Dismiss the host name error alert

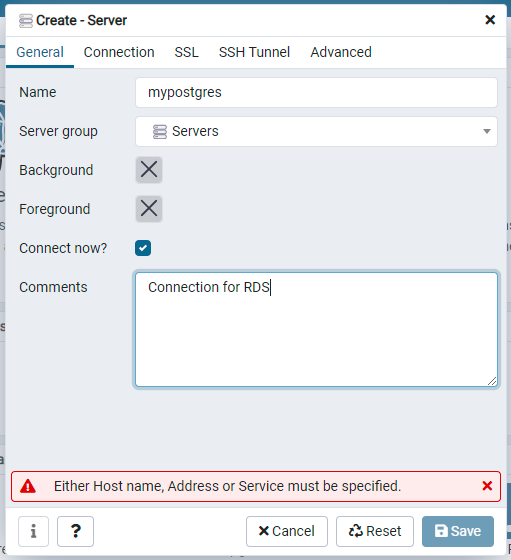click(x=487, y=486)
